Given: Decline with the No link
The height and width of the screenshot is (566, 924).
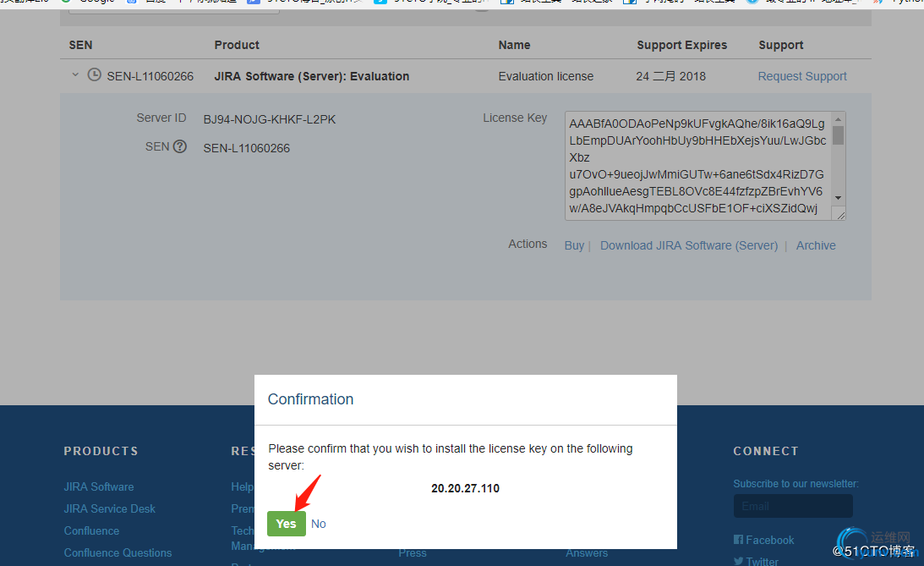Looking at the screenshot, I should point(318,524).
